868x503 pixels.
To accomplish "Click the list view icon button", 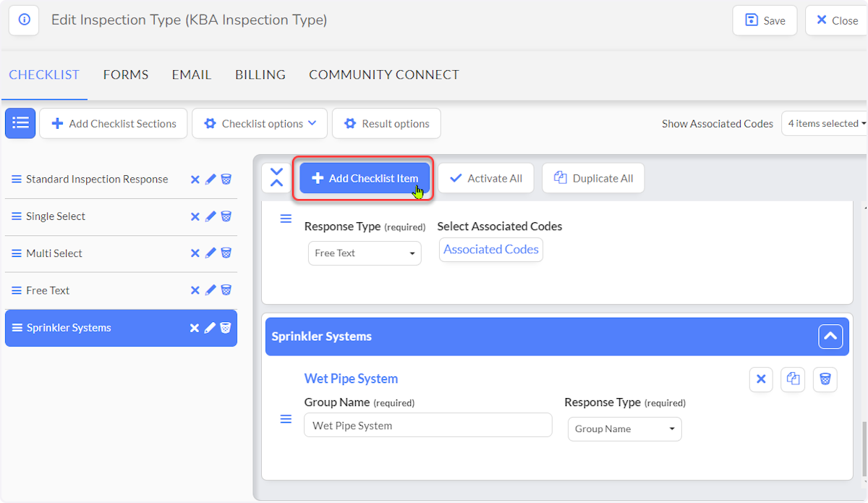I will 20,123.
